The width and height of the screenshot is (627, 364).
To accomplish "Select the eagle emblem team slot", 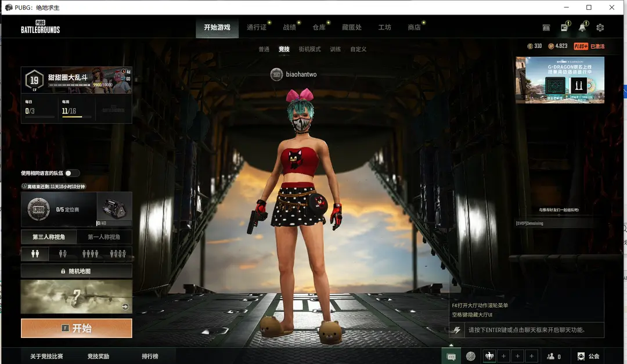I will (489, 356).
